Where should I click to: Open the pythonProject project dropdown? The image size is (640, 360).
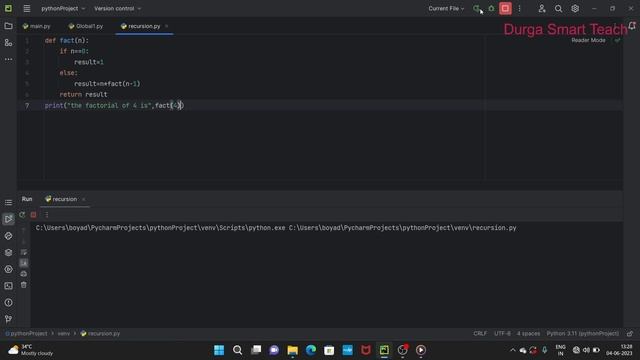[x=63, y=8]
